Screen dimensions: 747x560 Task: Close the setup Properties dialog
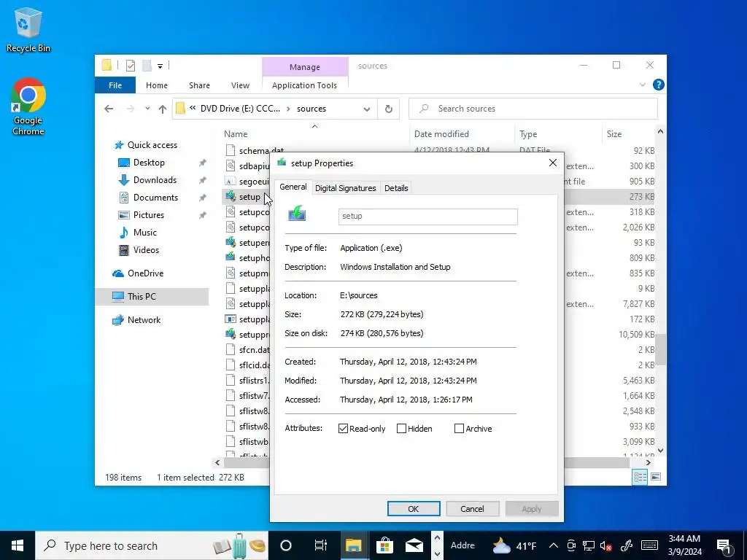[553, 163]
